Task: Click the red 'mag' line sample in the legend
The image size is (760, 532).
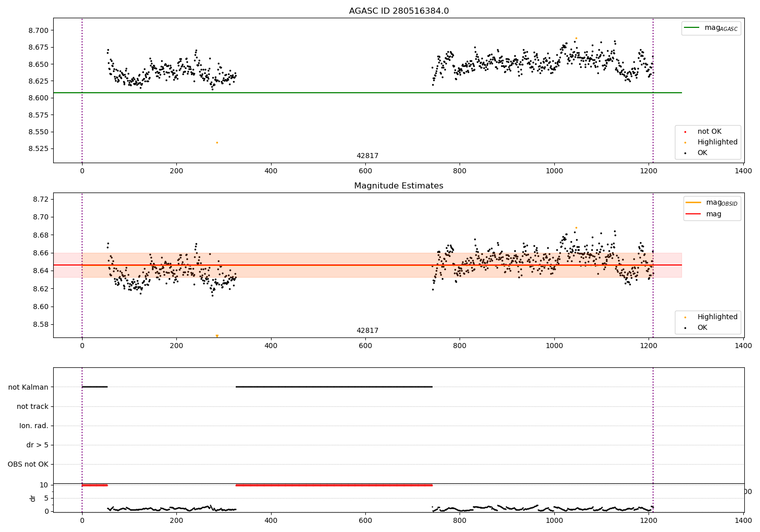Action: click(x=693, y=214)
